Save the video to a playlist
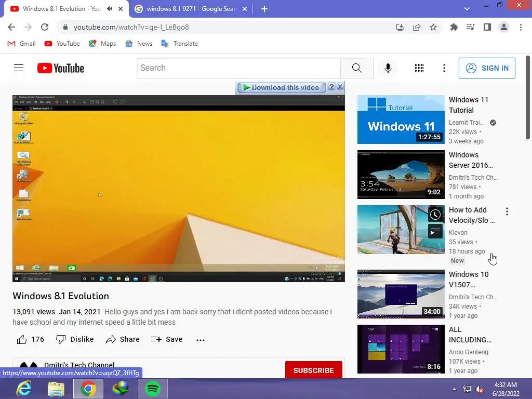Image resolution: width=532 pixels, height=399 pixels. click(167, 340)
